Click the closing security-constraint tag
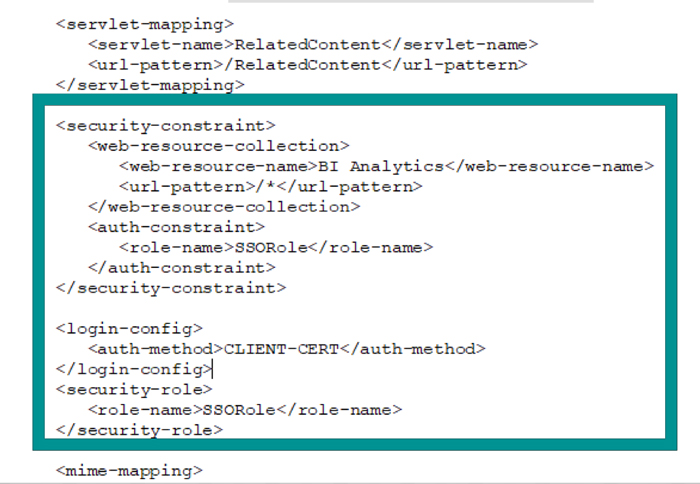This screenshot has height=484, width=700. click(x=171, y=288)
